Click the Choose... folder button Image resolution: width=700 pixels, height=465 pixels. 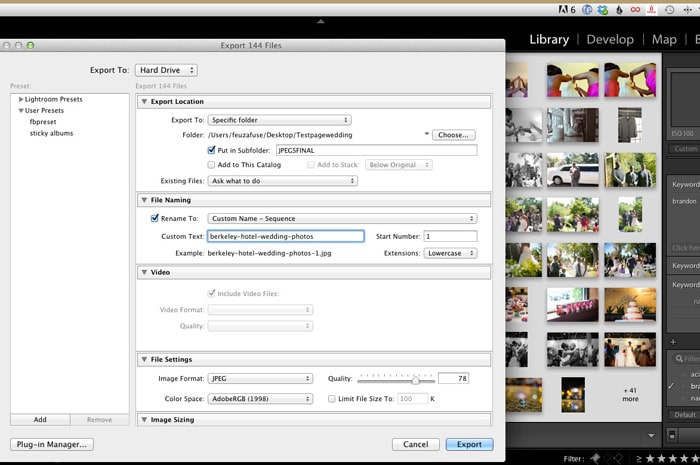(454, 135)
